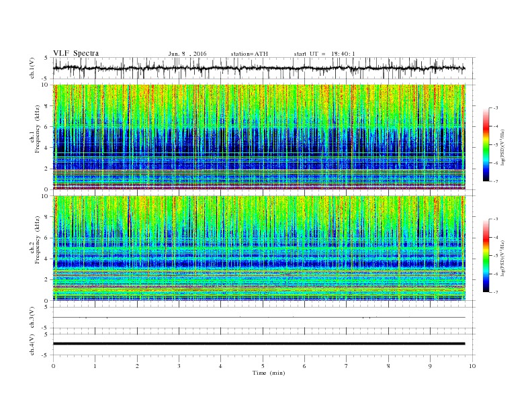Click the ch.1 "Frequency (kHz)" axis label
The image size is (532, 411).
tap(38, 129)
